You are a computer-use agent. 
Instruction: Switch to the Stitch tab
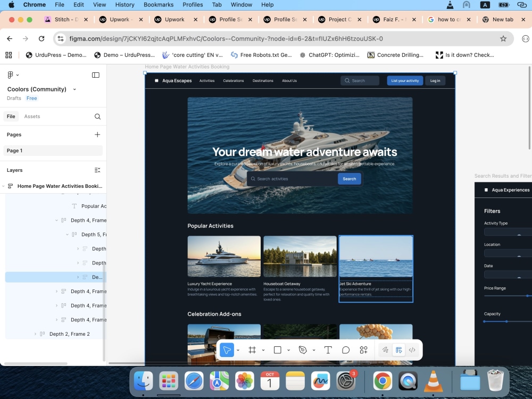pyautogui.click(x=66, y=19)
